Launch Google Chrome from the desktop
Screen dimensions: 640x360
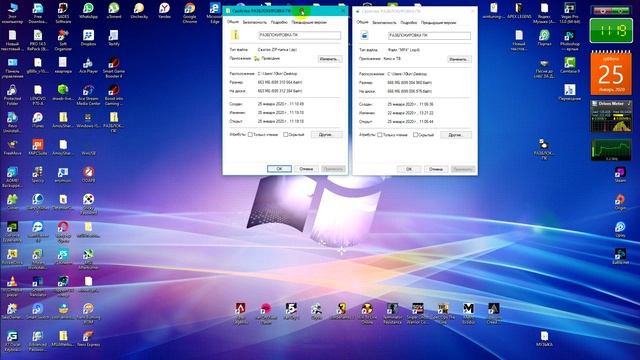coord(189,12)
